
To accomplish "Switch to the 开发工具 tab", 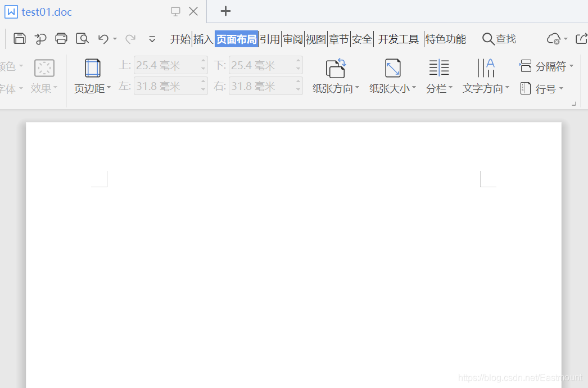I will coord(398,39).
